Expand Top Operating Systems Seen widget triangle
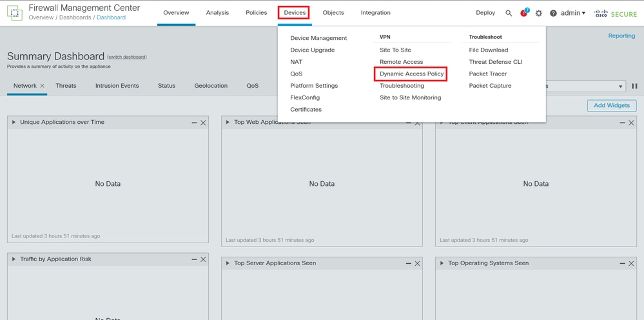The image size is (644, 320). (x=442, y=263)
